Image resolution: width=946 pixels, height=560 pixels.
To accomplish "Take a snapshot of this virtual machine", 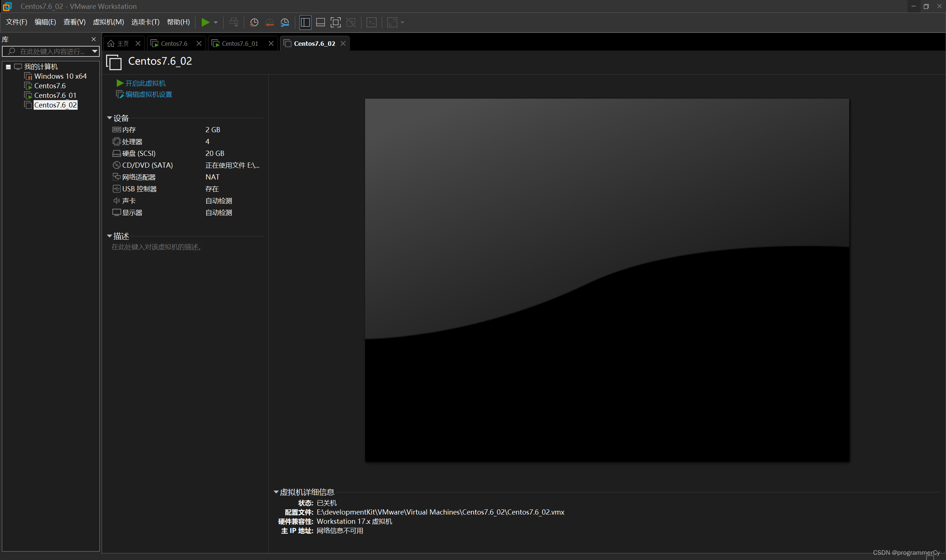I will 254,22.
